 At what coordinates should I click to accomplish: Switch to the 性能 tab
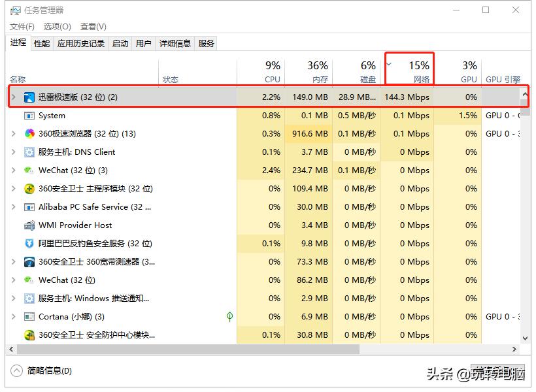click(42, 43)
